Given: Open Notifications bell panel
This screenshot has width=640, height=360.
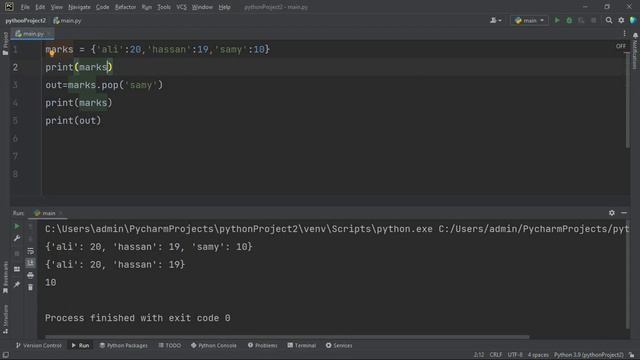Looking at the screenshot, I should [x=635, y=51].
